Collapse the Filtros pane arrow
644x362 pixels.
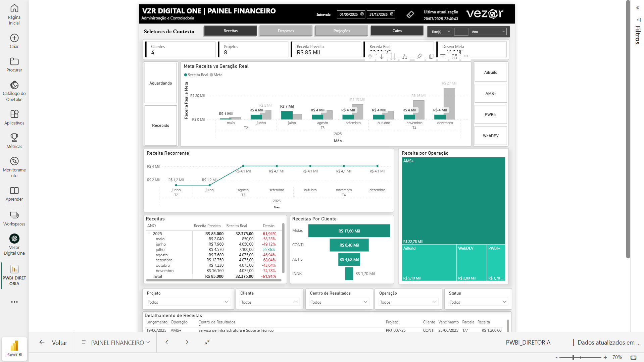click(x=638, y=8)
